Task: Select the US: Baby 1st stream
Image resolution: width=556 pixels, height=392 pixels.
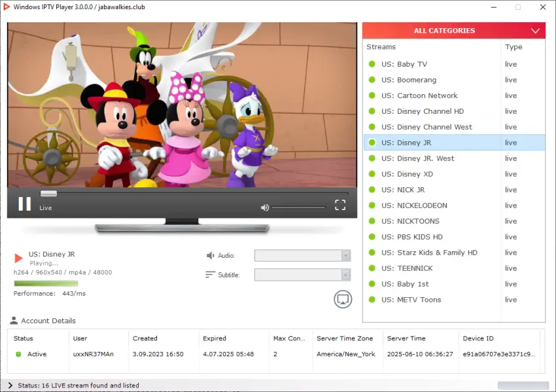Action: pyautogui.click(x=454, y=284)
